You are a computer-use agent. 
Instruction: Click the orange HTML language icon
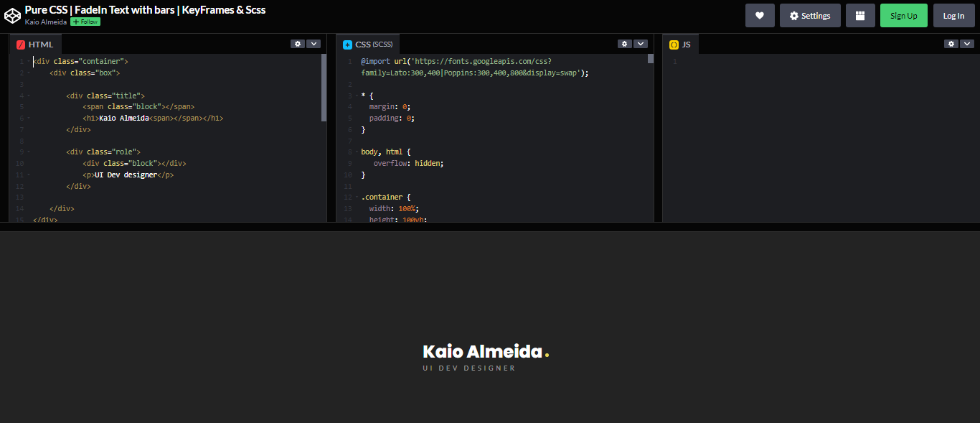click(21, 44)
